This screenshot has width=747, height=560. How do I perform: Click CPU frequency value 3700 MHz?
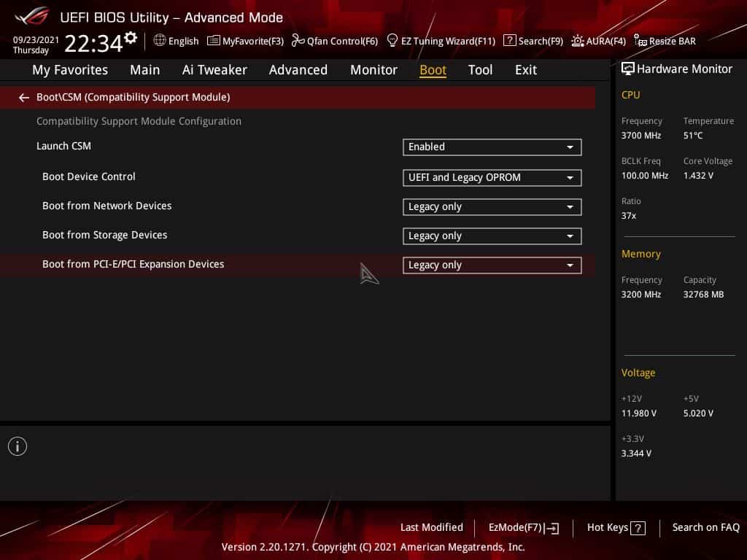point(640,136)
